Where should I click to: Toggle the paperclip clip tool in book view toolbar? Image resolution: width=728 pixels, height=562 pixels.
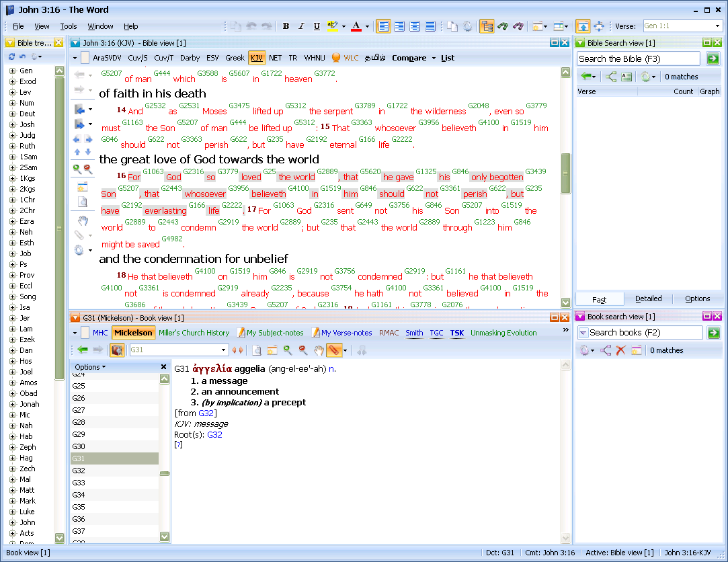pos(335,350)
